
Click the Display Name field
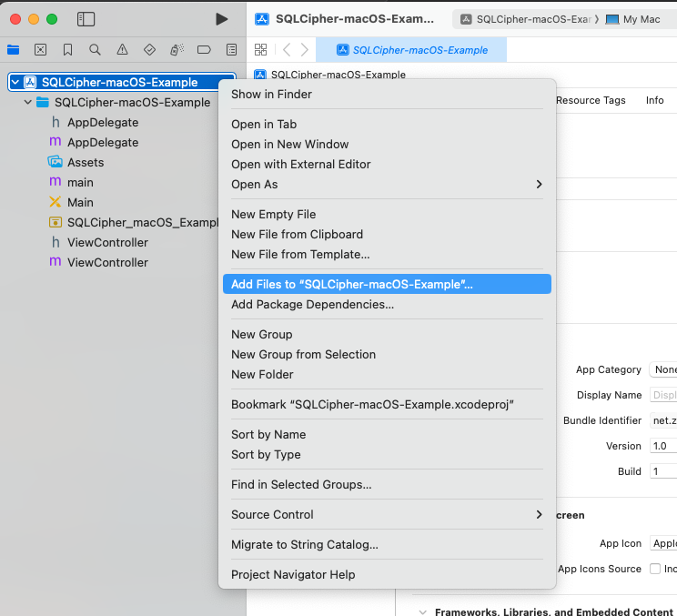pyautogui.click(x=663, y=395)
